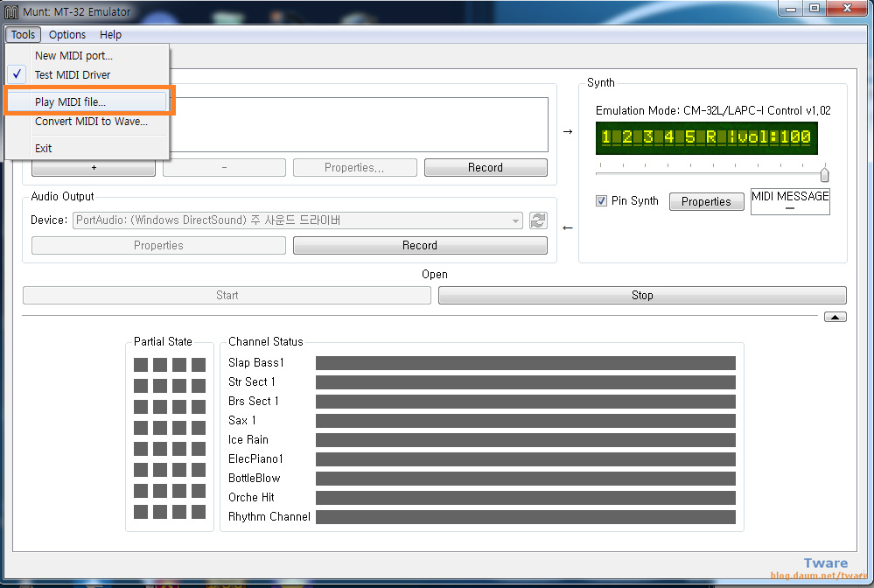Click the ElecPiano1 channel label
The image size is (874, 588).
tap(255, 458)
